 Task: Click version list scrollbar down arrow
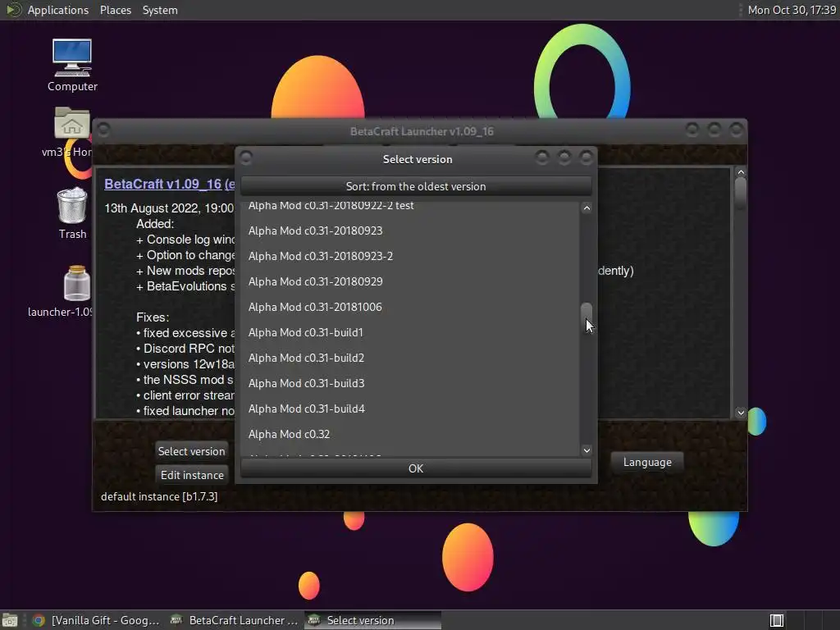tap(587, 450)
